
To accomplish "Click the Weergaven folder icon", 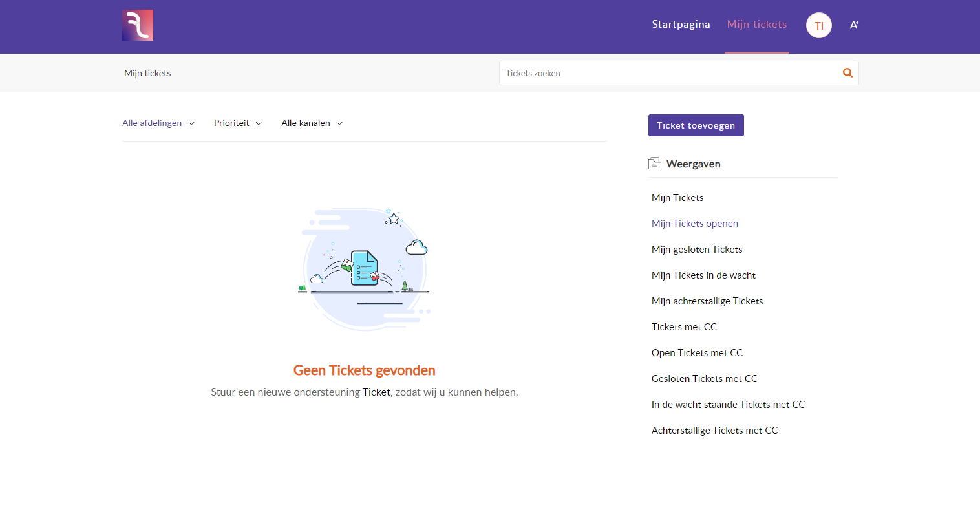I will pyautogui.click(x=655, y=164).
